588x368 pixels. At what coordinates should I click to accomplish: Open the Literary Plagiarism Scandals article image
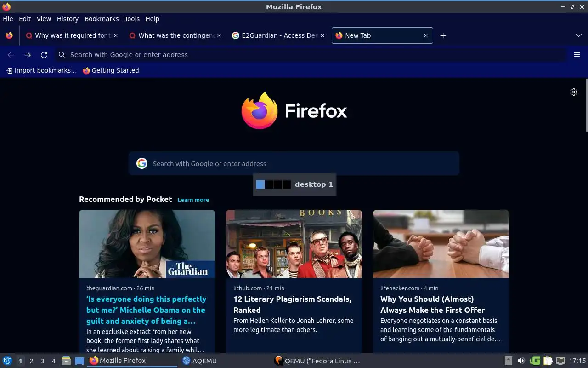point(294,244)
